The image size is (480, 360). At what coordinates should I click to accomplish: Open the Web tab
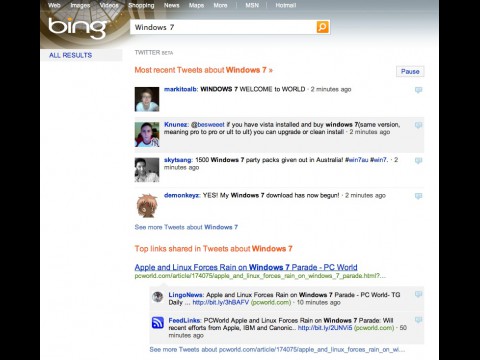pos(54,5)
